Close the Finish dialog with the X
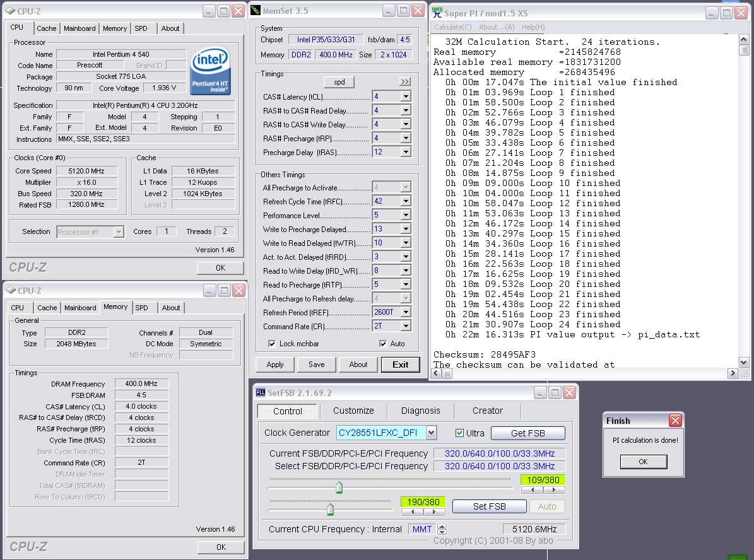This screenshot has width=754, height=560. (x=675, y=421)
